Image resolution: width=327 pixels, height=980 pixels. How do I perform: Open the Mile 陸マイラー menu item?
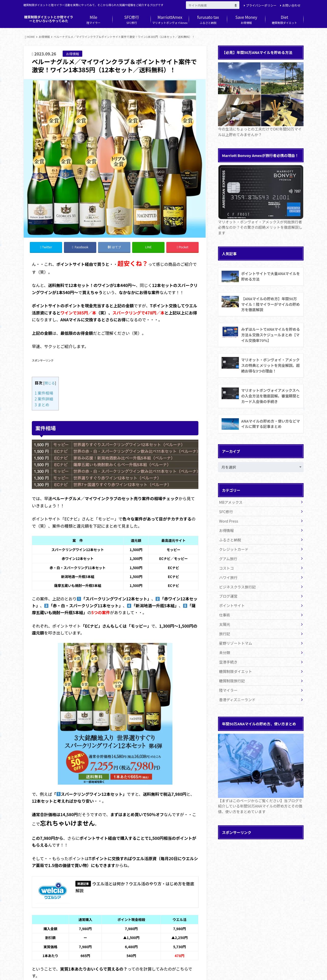click(93, 20)
